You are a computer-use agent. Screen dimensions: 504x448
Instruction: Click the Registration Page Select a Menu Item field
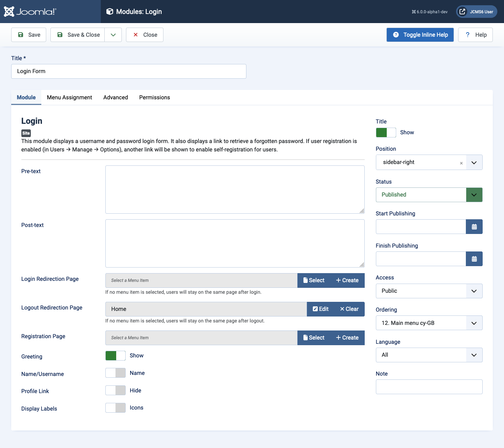click(x=201, y=338)
